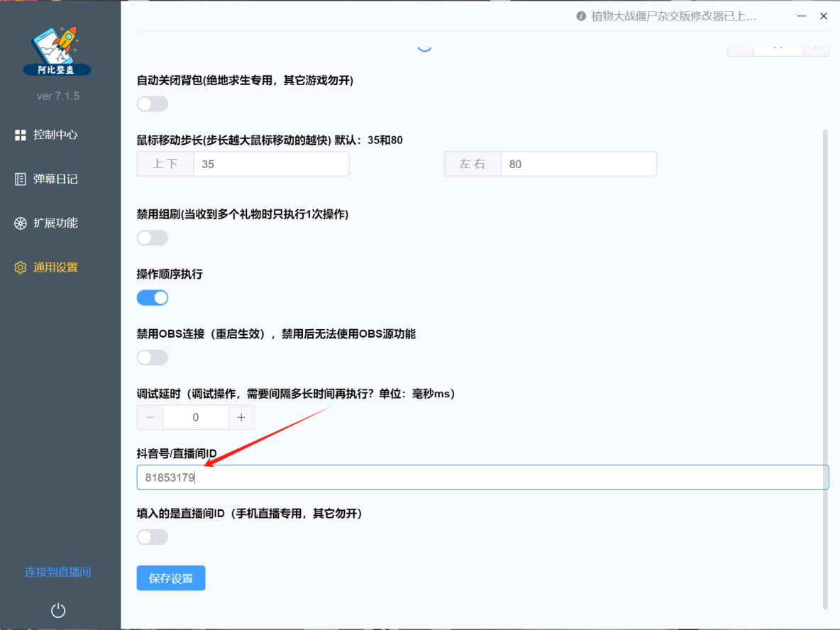840x630 pixels.
Task: Increment 调试延时 with the plus stepper
Action: 241,417
